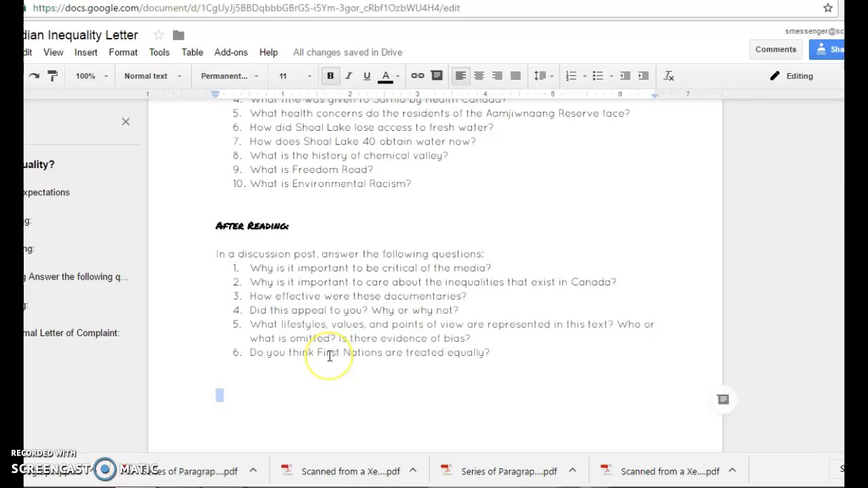Go to outline item 'mal Letter of Complaint:'
This screenshot has height=488, width=868.
click(x=71, y=333)
